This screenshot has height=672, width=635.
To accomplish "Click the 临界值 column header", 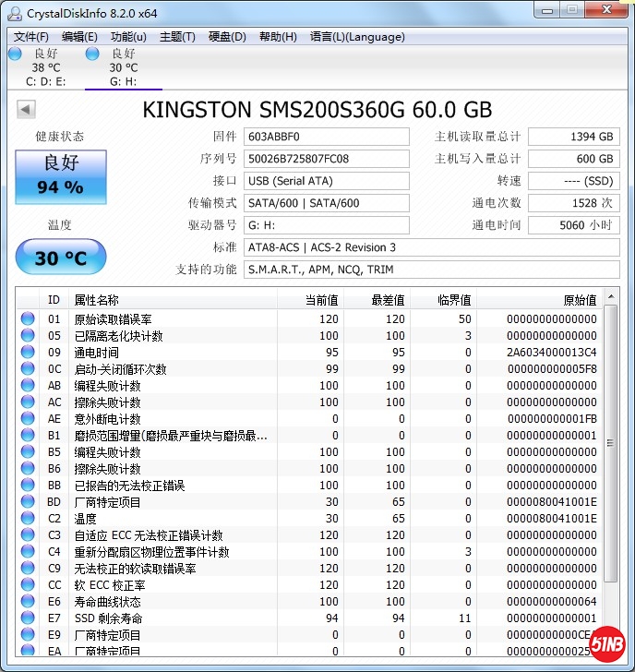I will pyautogui.click(x=443, y=300).
